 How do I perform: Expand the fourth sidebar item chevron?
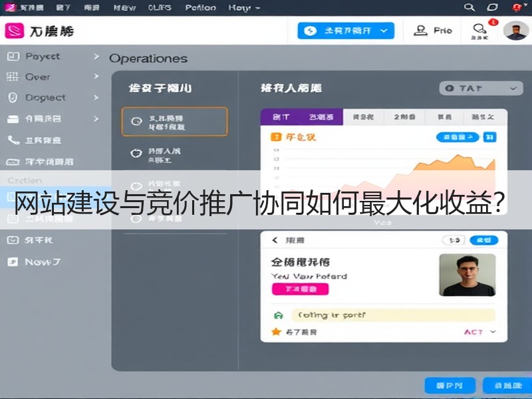click(x=96, y=119)
